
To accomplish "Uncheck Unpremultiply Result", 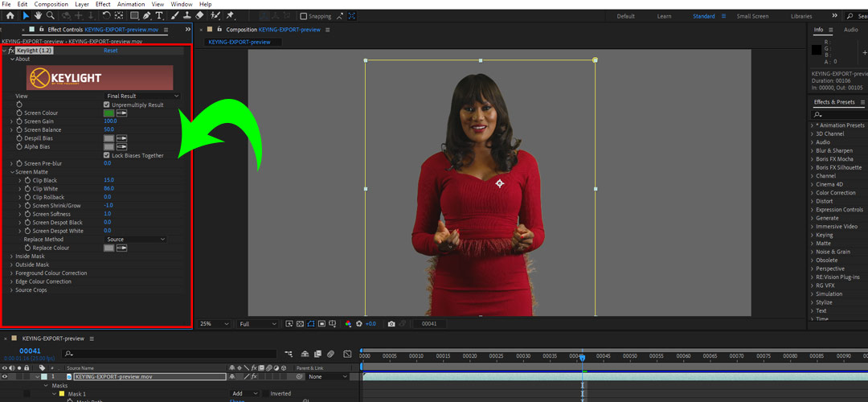I will tap(107, 105).
